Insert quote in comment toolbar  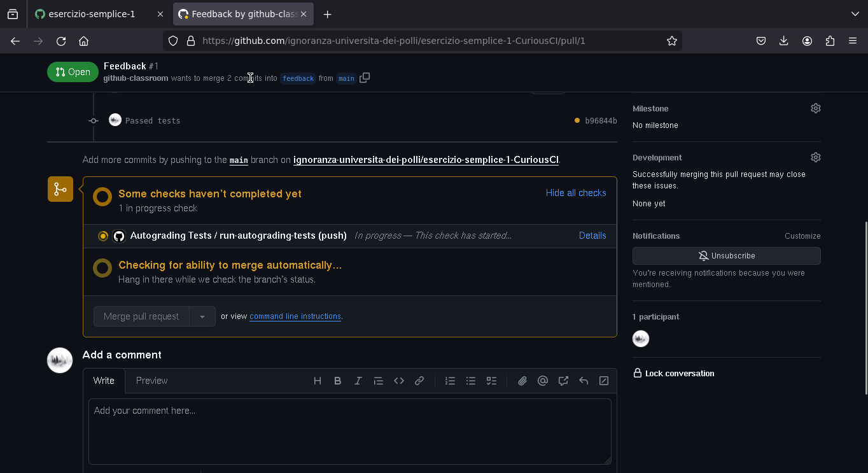click(x=379, y=381)
